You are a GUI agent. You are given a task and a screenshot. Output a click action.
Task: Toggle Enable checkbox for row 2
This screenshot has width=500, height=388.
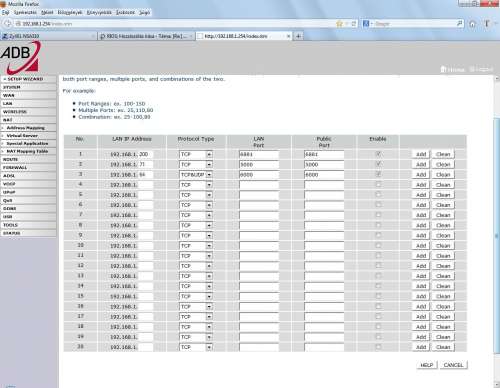378,164
